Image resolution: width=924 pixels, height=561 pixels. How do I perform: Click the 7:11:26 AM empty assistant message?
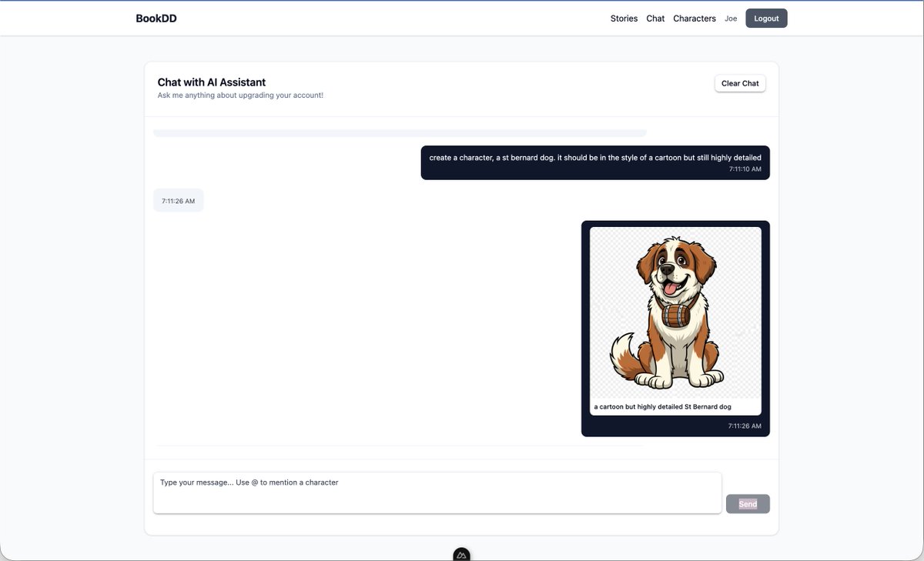(x=179, y=200)
